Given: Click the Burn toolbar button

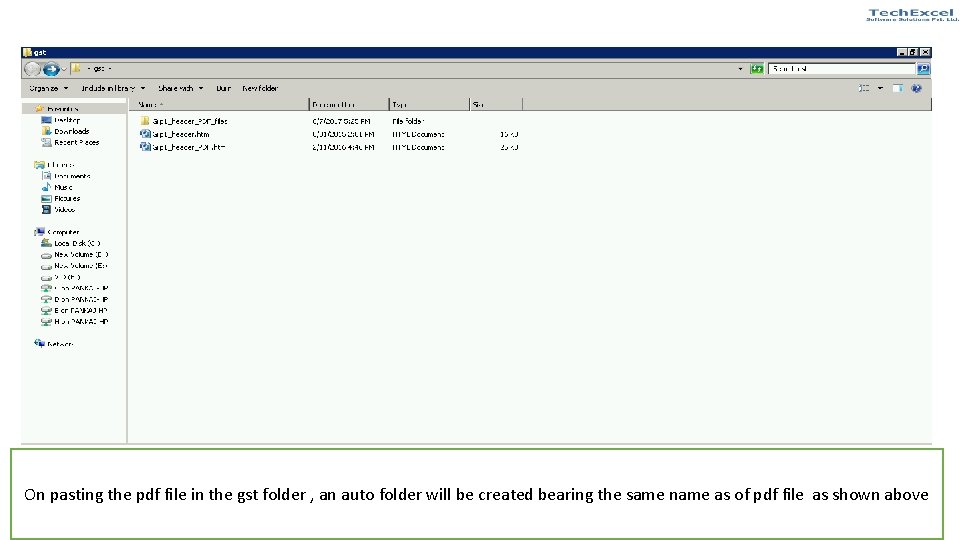Looking at the screenshot, I should tap(223, 88).
